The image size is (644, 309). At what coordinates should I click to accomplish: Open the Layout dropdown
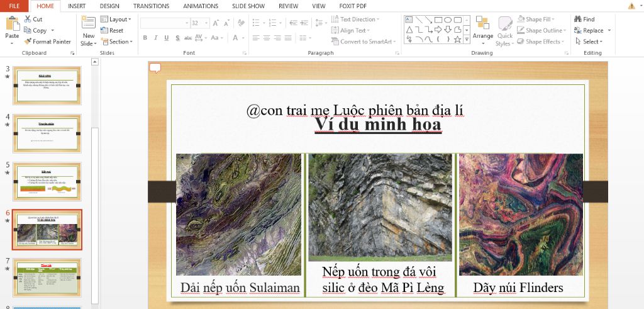click(116, 20)
